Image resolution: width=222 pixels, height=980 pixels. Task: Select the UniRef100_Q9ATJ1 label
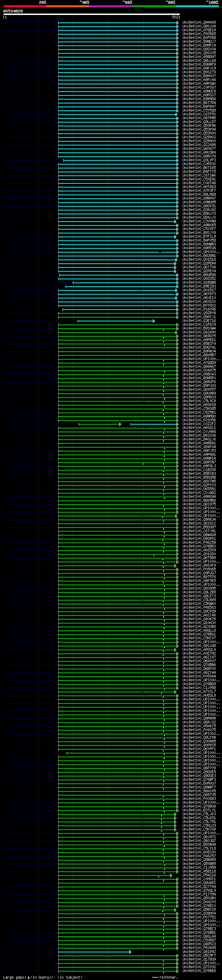199,317
